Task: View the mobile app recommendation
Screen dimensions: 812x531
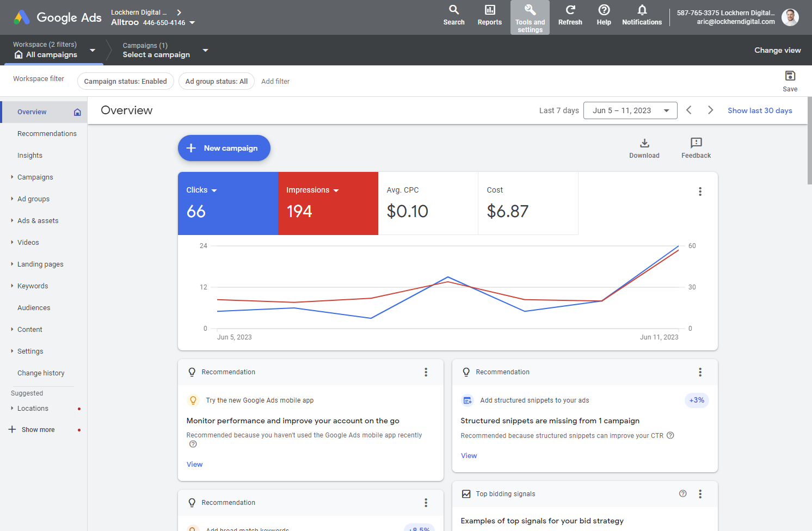Action: (x=194, y=464)
